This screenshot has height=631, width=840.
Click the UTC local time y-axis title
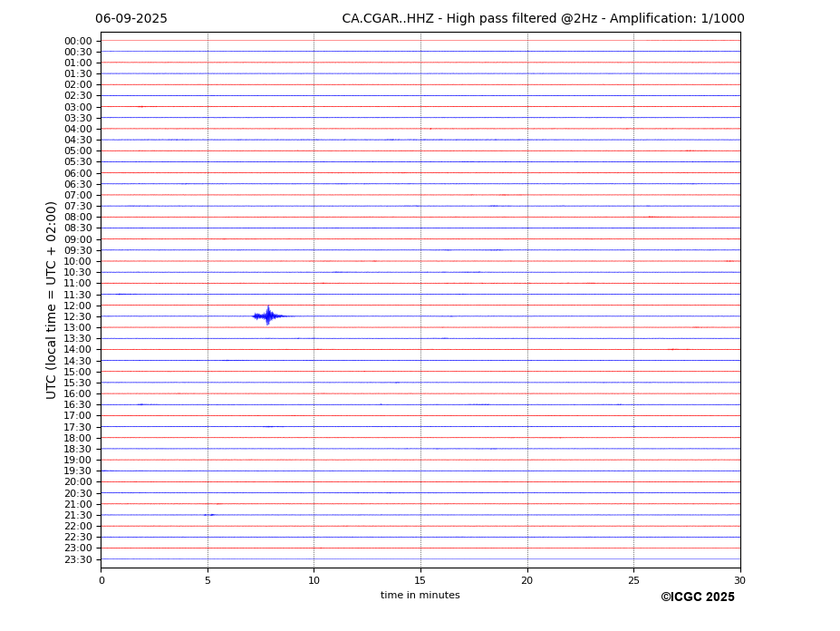point(51,300)
